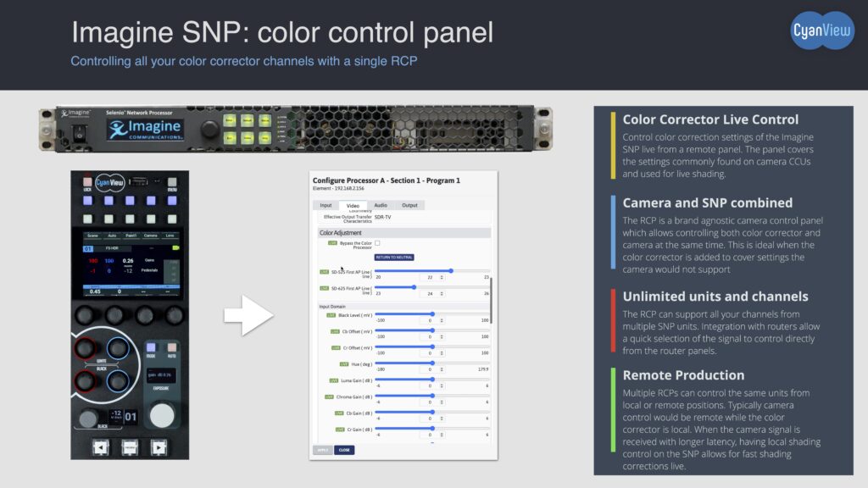Click the MENU key on the RCP panel

click(172, 182)
